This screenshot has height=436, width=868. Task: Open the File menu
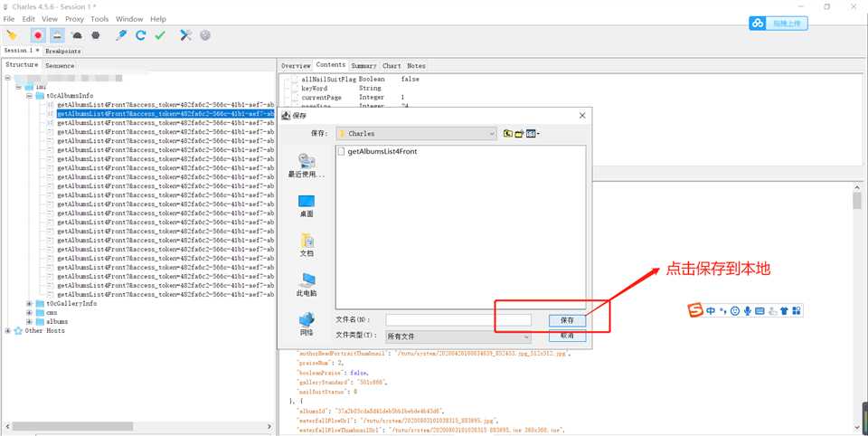[x=9, y=19]
